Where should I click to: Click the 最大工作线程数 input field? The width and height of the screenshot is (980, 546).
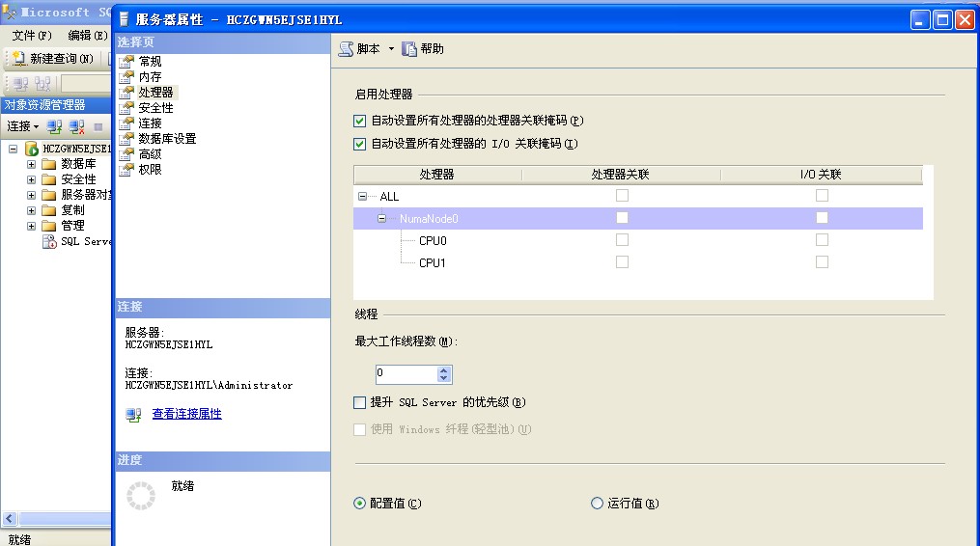pyautogui.click(x=406, y=374)
